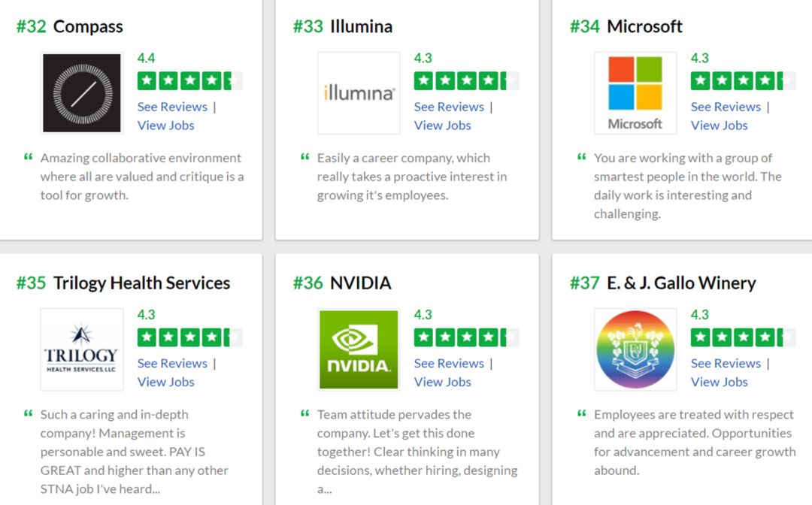Image resolution: width=812 pixels, height=505 pixels.
Task: Open See Reviews for Trilogy Health Services
Action: point(172,363)
